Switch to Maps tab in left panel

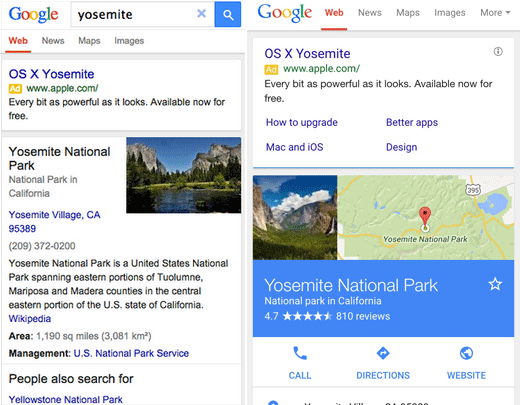89,41
